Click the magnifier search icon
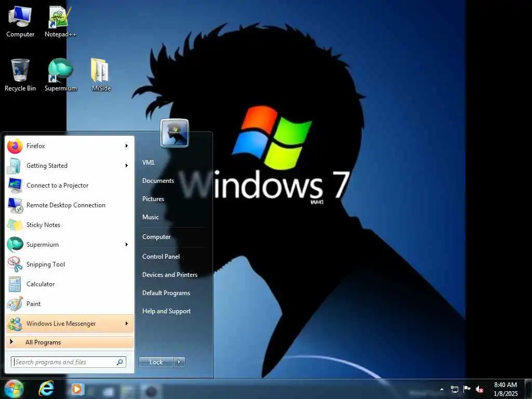The image size is (532, 399). (x=120, y=362)
